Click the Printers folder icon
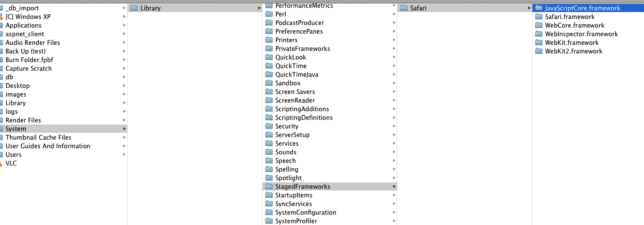 [x=269, y=40]
